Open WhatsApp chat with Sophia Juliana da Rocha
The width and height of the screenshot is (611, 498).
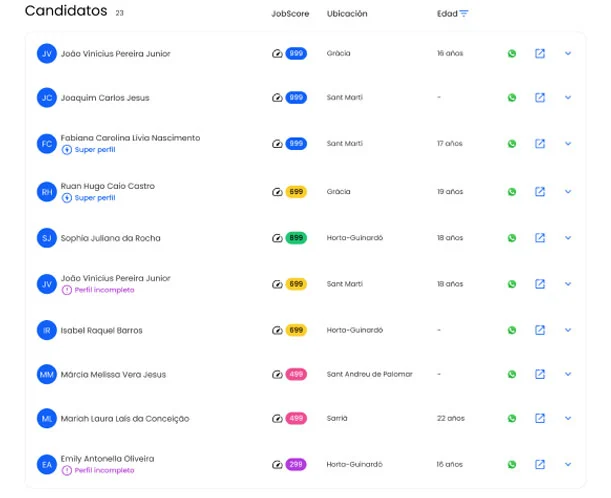tap(512, 238)
